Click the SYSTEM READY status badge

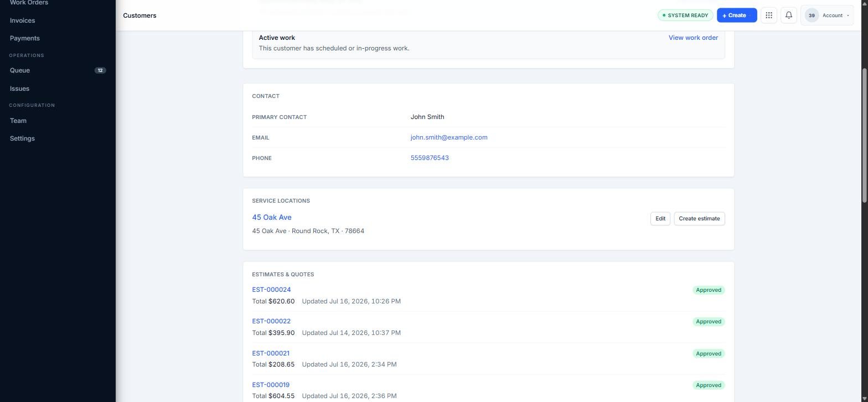[685, 16]
